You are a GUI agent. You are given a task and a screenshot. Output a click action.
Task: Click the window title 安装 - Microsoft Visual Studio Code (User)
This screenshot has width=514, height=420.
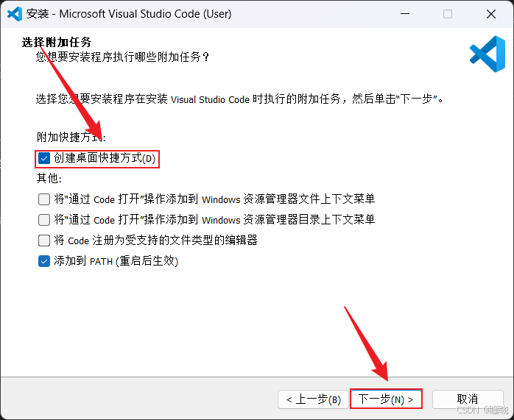(129, 14)
